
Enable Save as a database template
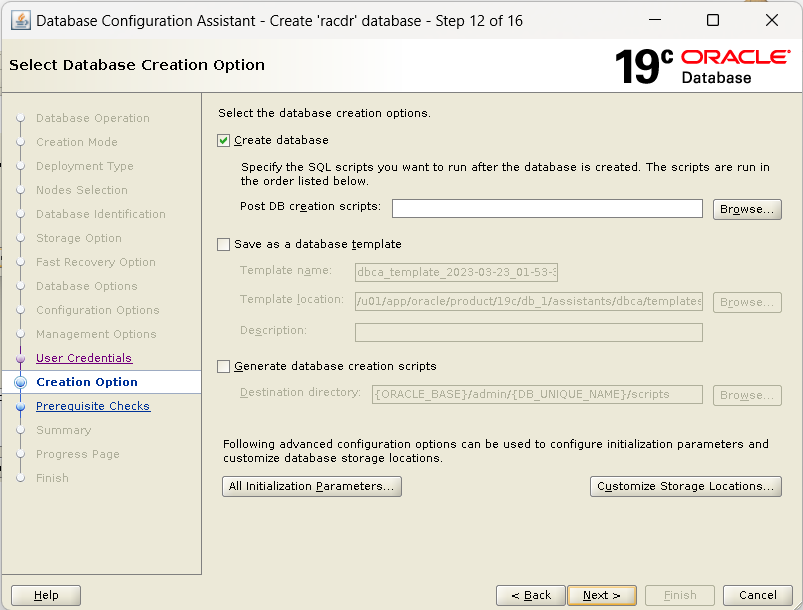[x=223, y=244]
